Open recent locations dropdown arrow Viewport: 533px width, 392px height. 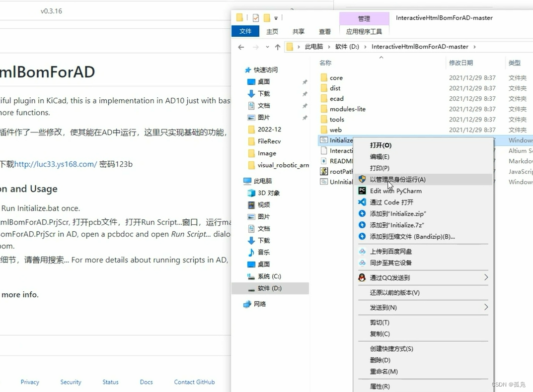(x=268, y=47)
